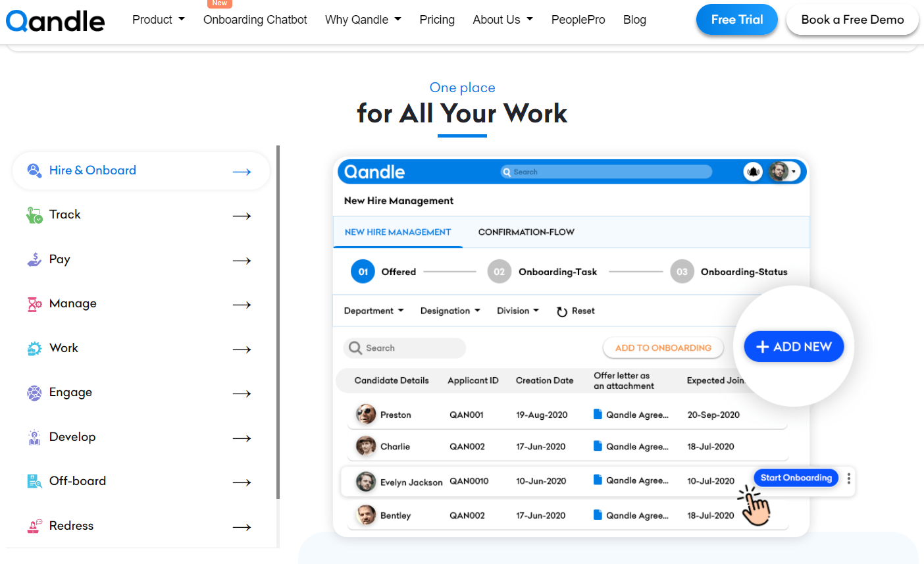924x564 pixels.
Task: Switch to CONFIRMATION-FLOW tab
Action: pyautogui.click(x=526, y=232)
